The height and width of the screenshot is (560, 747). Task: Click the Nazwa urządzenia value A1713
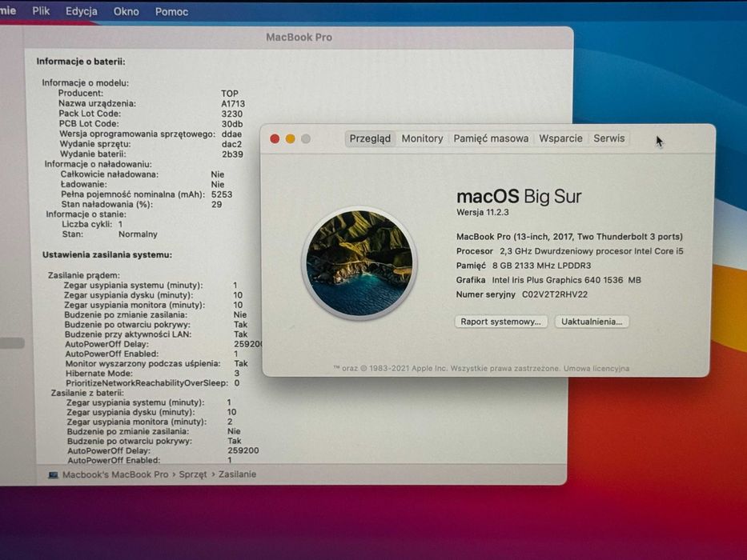coord(233,104)
